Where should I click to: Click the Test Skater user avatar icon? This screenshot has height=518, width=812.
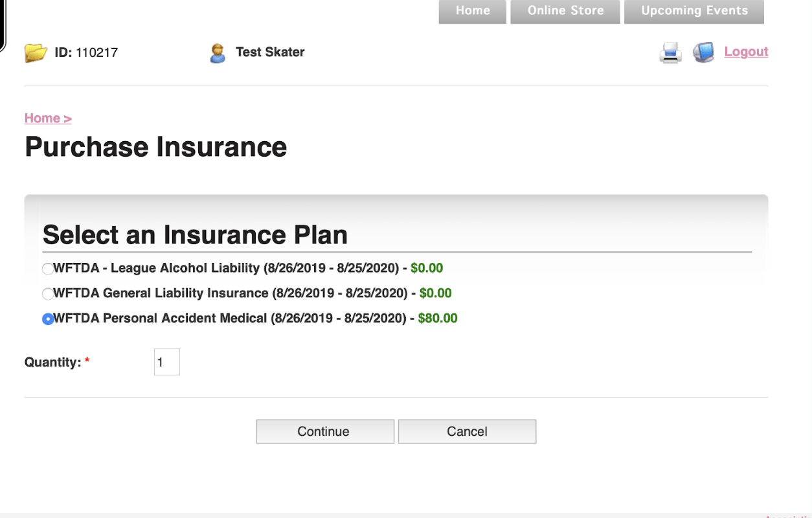(218, 53)
